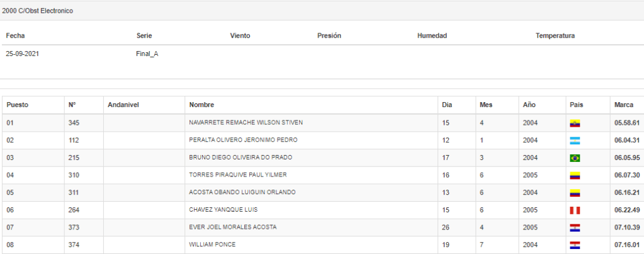This screenshot has height=254, width=644.
Task: Click the Ecuador flag in Navarrete's row
Action: pos(574,123)
